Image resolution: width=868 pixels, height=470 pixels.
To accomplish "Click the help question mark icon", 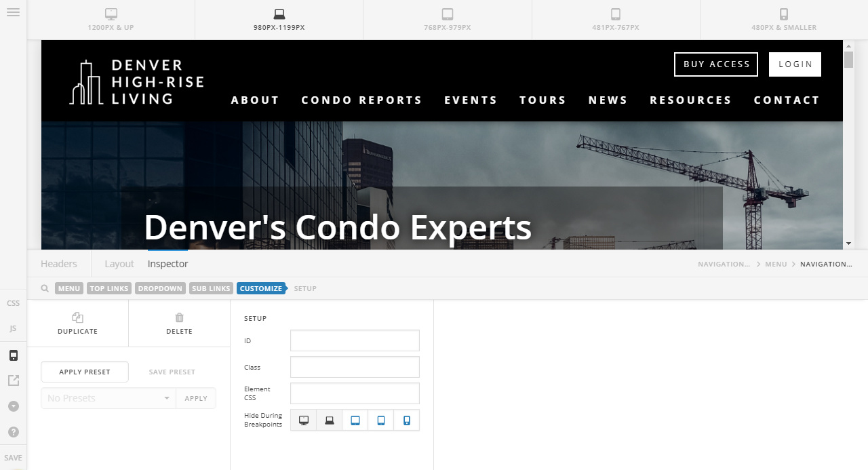I will [x=13, y=432].
